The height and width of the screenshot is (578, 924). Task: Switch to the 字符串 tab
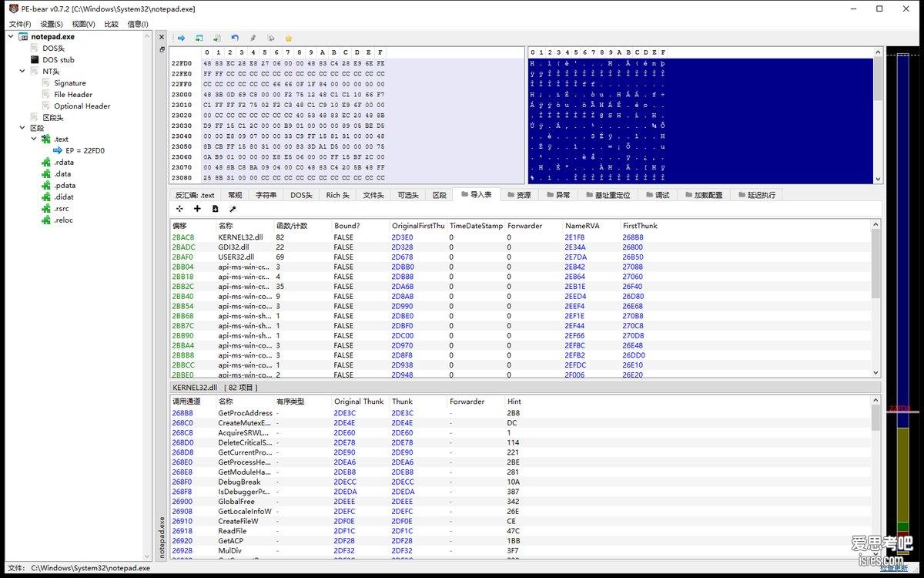coord(266,195)
